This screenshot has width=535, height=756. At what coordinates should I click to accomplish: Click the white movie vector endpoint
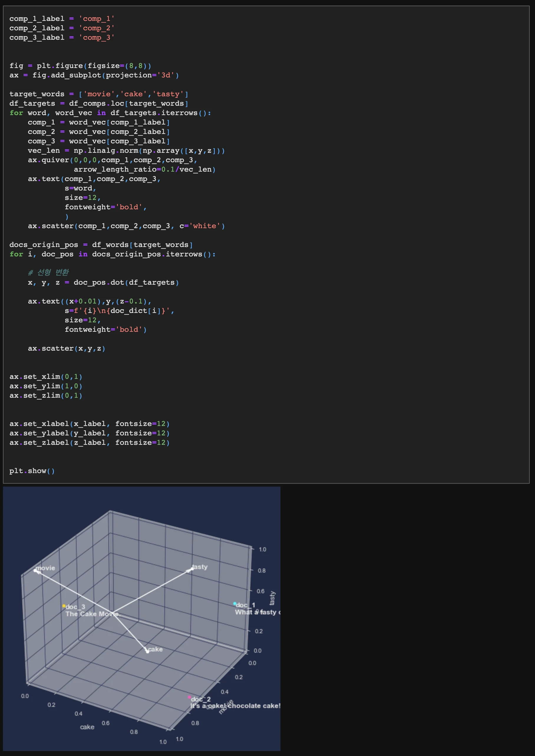tap(35, 570)
